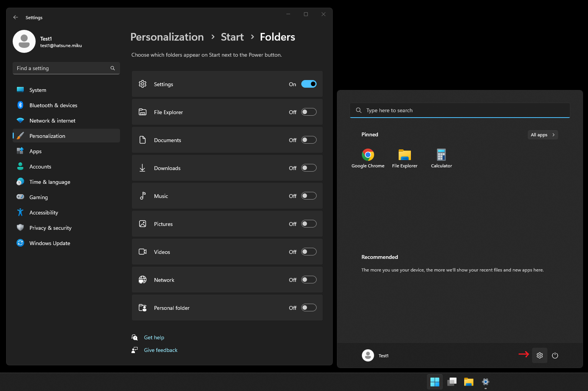Click the Power button in Start menu
The width and height of the screenshot is (588, 391).
click(x=555, y=355)
